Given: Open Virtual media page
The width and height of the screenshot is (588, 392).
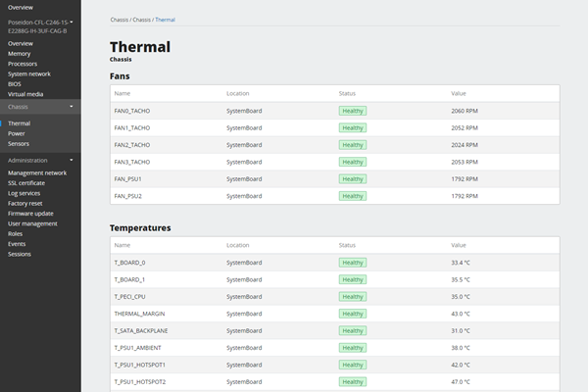Looking at the screenshot, I should (25, 94).
